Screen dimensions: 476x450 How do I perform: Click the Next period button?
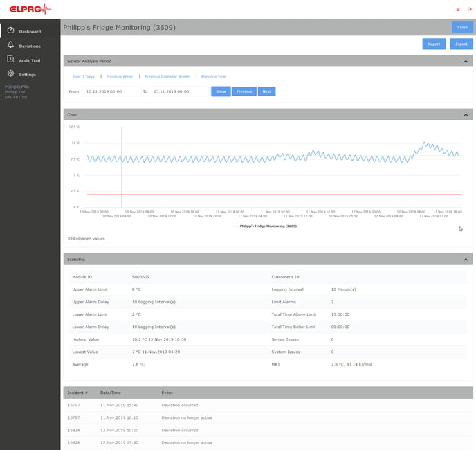266,91
